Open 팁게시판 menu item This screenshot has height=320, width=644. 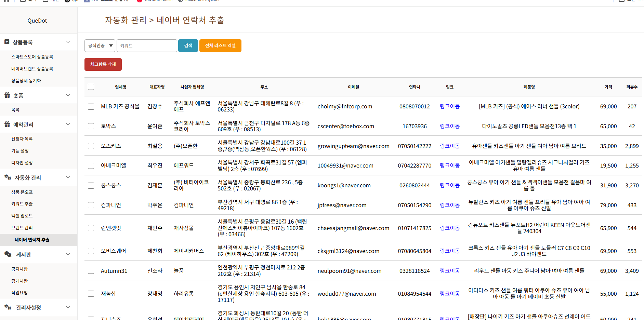pyautogui.click(x=19, y=281)
